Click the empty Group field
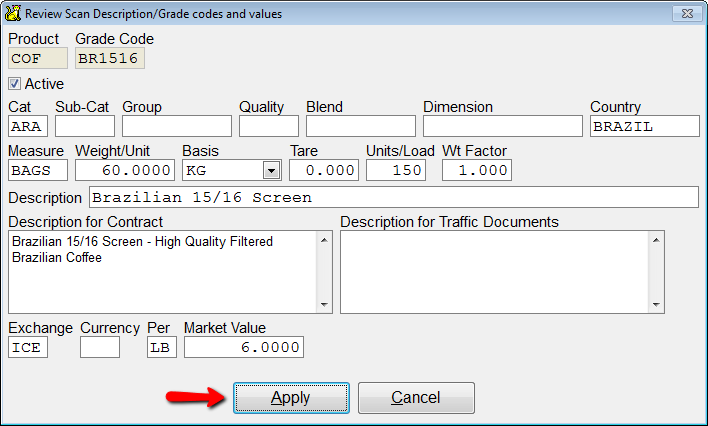The width and height of the screenshot is (708, 426). tap(177, 126)
